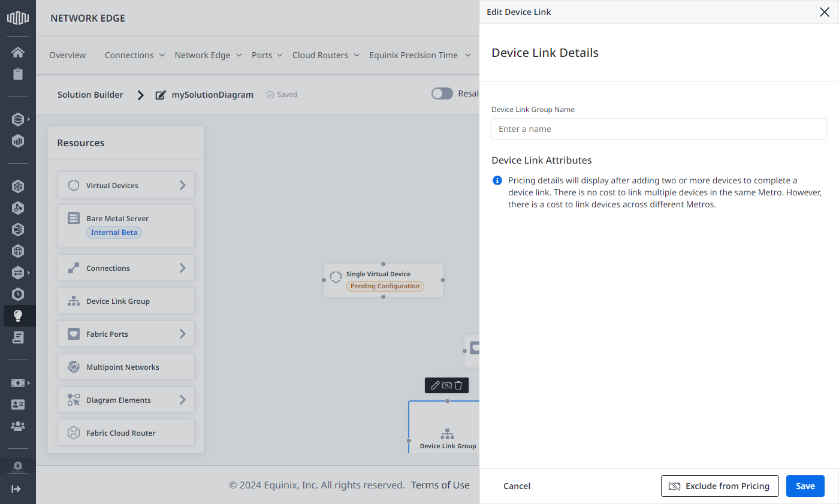Open the network-mesh hexagon sidebar icon
The image size is (839, 504).
click(18, 186)
